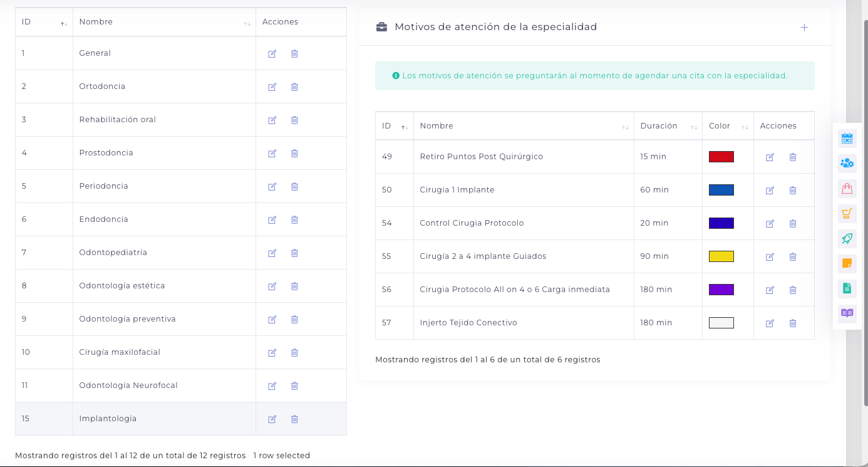Sort specialties table by Nombre
This screenshot has width=868, height=467.
(x=164, y=22)
